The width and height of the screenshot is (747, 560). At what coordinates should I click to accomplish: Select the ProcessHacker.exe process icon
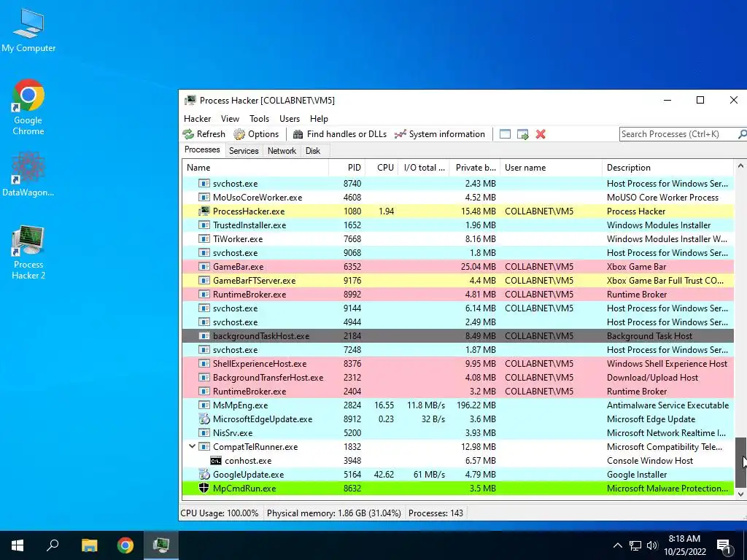pos(204,211)
